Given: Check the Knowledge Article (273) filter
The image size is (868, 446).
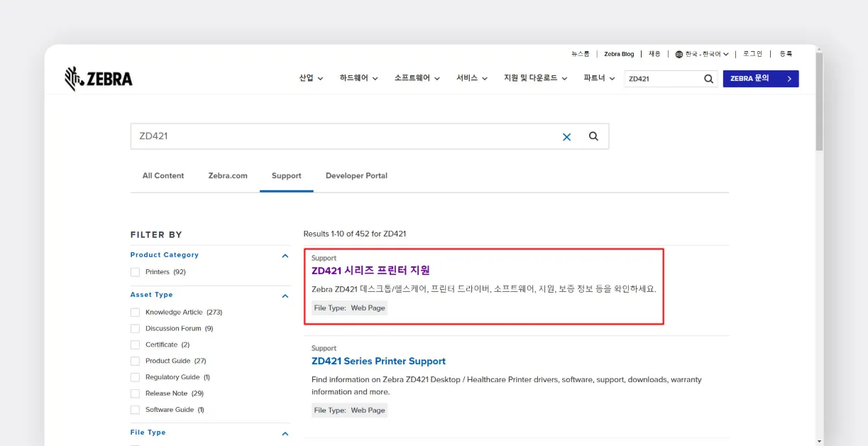Looking at the screenshot, I should 135,312.
